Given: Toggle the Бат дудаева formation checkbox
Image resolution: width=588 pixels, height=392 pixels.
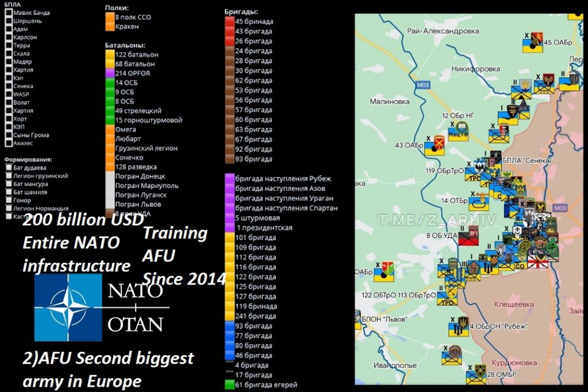Looking at the screenshot, I should [x=9, y=167].
